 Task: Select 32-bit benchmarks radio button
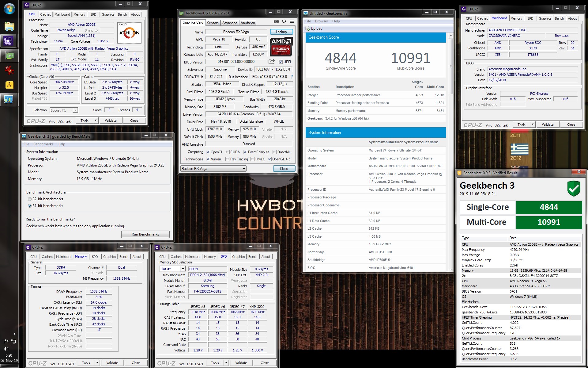(x=30, y=199)
